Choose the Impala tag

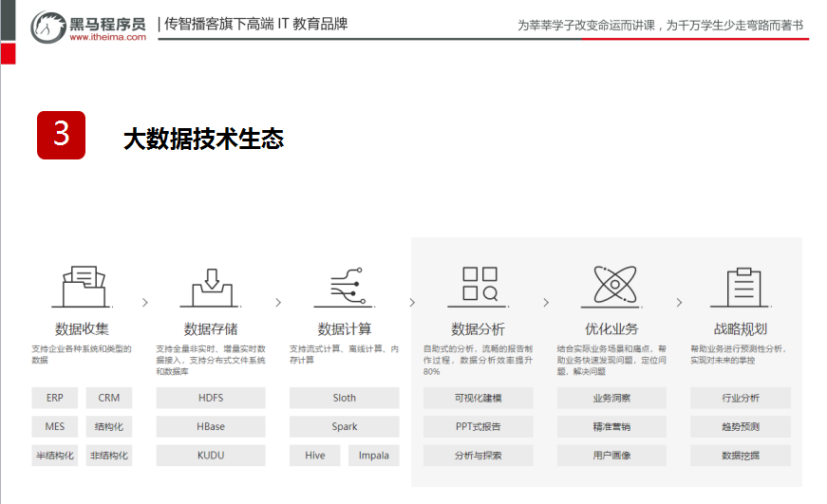(x=373, y=456)
